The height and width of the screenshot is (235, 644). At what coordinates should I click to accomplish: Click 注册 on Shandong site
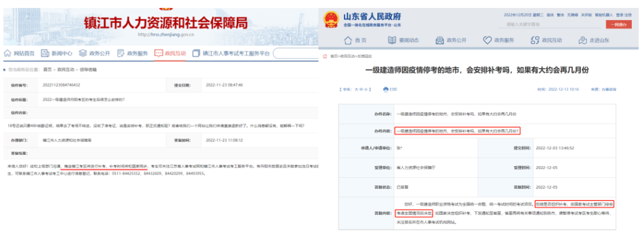(628, 15)
